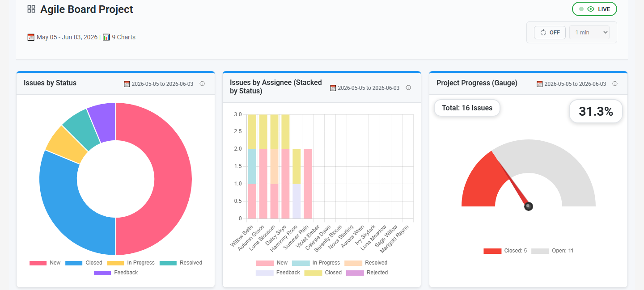This screenshot has width=644, height=290.
Task: Toggle Resolved legend in donut chart
Action: (x=181, y=263)
